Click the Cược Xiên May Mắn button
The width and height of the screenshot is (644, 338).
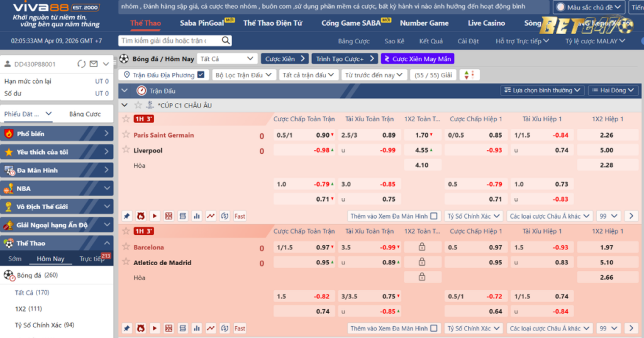pyautogui.click(x=417, y=58)
